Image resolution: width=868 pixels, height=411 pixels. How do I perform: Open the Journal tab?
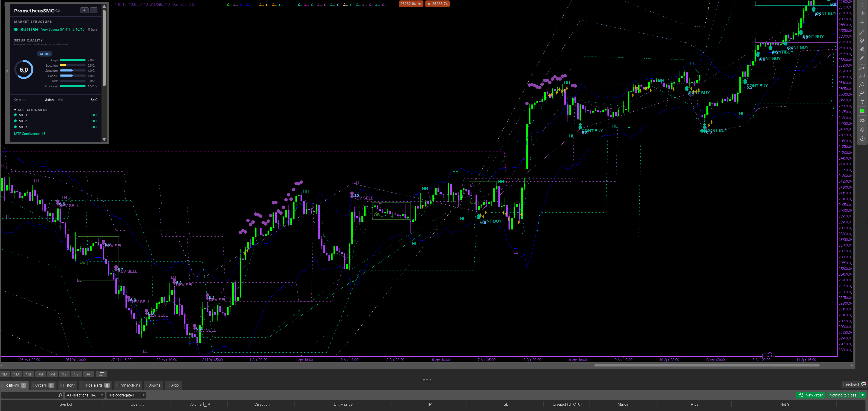click(x=155, y=385)
